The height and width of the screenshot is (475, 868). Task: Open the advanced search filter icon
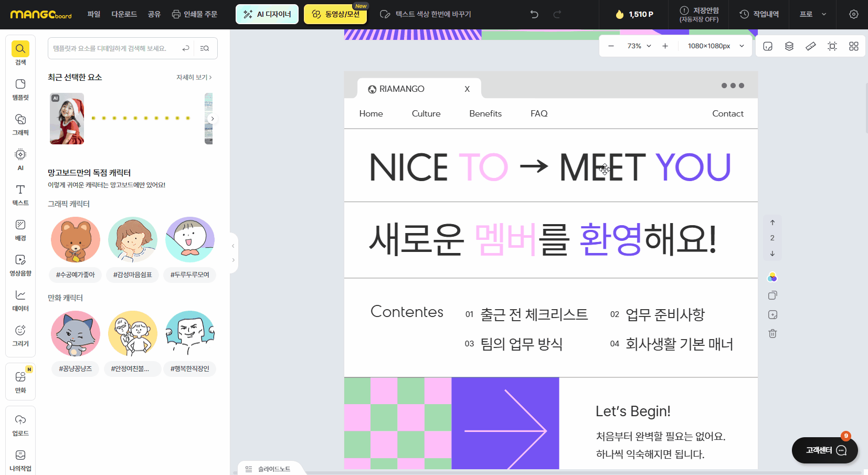pos(205,48)
